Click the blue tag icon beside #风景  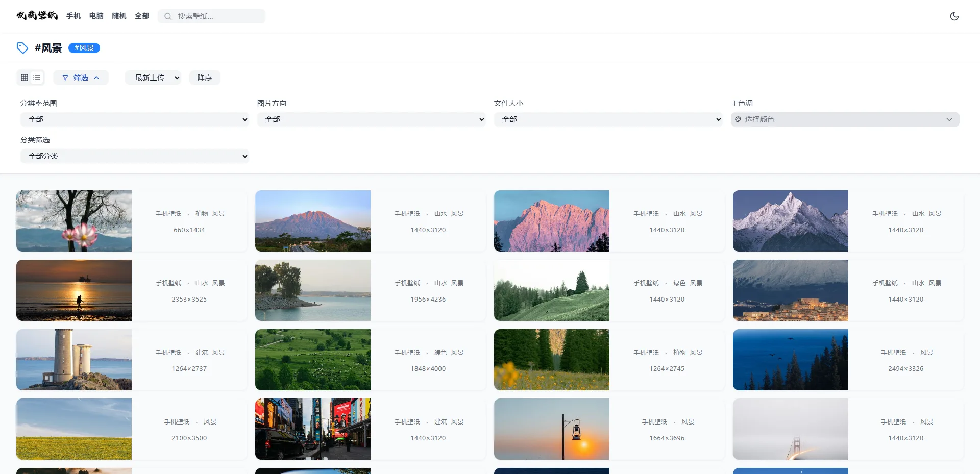pos(22,48)
